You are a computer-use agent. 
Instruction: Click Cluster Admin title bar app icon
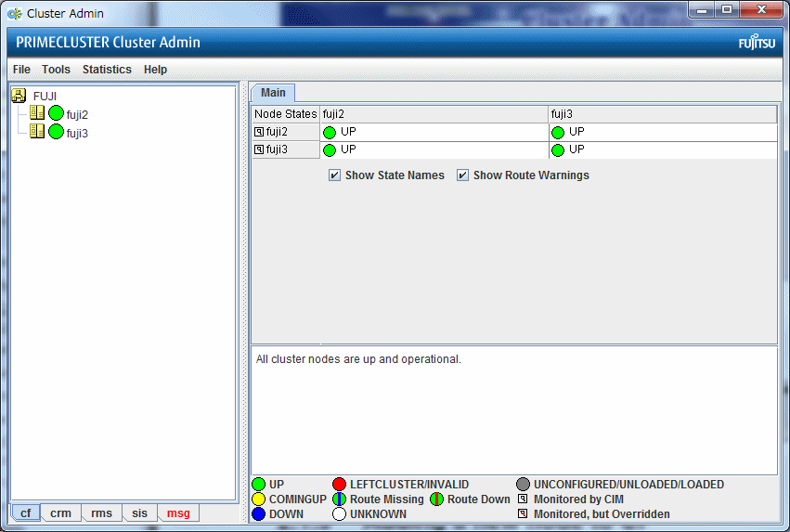point(15,14)
